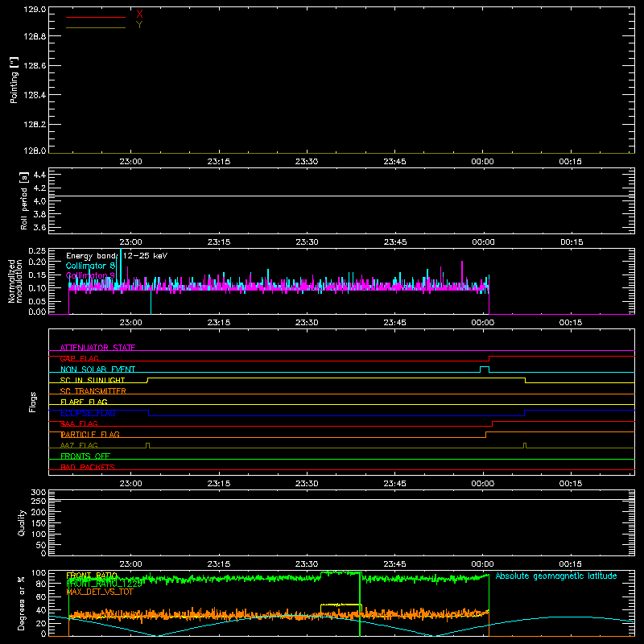Click the 'Flags' axis title
This screenshot has width=644, height=644.
[x=33, y=402]
